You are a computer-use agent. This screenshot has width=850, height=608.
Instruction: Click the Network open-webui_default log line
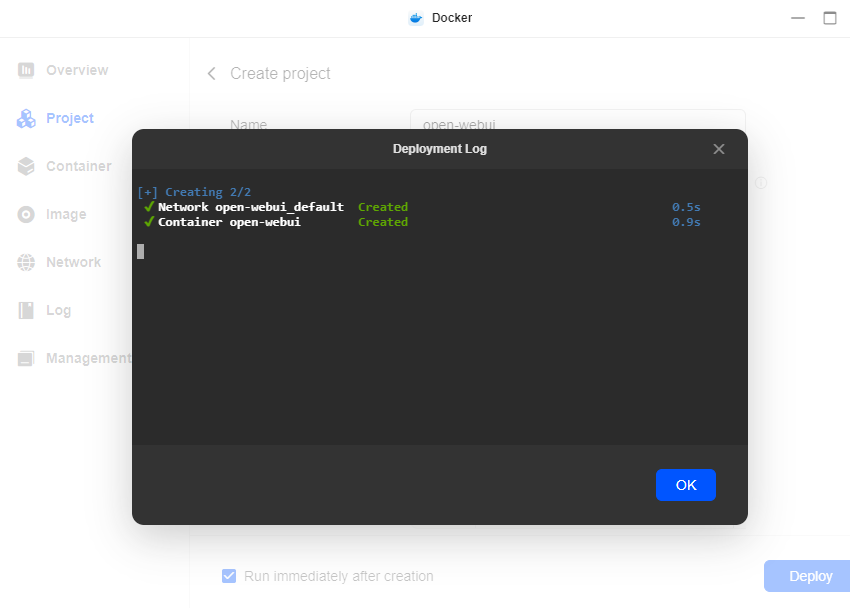point(250,207)
